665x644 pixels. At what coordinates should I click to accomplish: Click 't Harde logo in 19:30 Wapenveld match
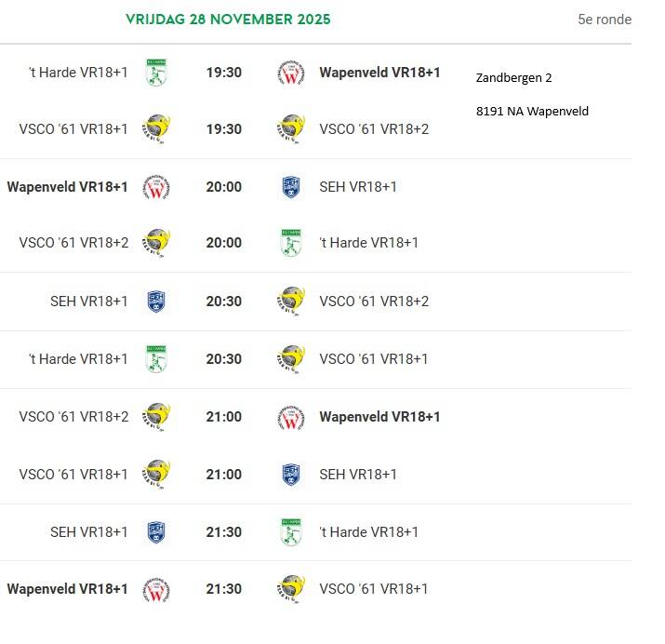click(x=156, y=73)
